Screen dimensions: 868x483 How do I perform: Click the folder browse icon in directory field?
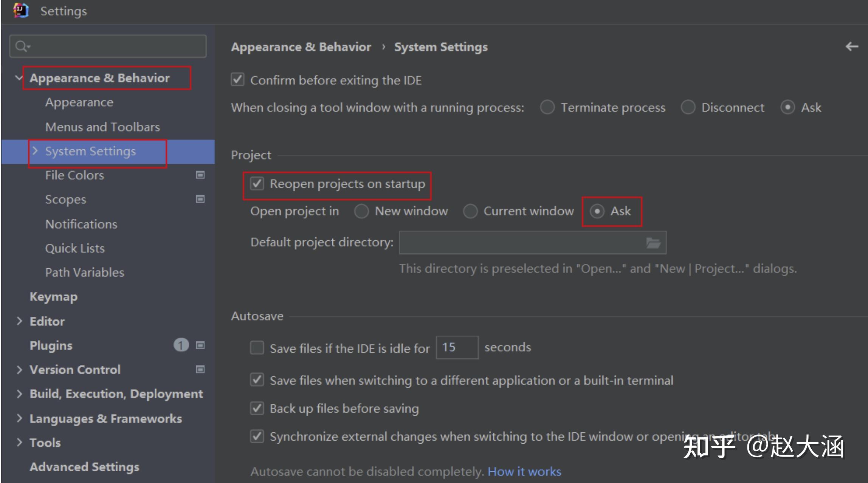click(x=653, y=243)
